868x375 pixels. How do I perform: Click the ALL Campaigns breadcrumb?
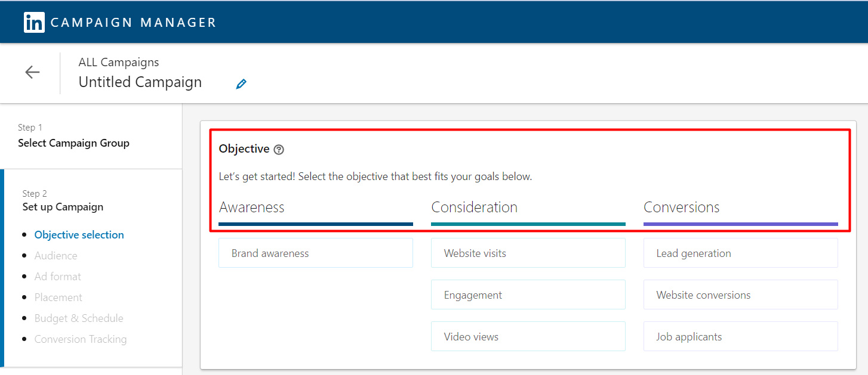pyautogui.click(x=119, y=62)
